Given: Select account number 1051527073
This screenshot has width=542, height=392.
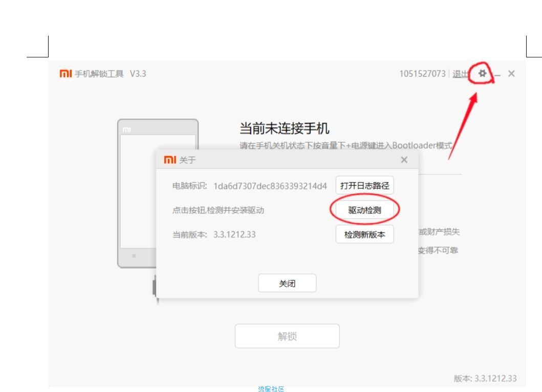Looking at the screenshot, I should pos(422,74).
